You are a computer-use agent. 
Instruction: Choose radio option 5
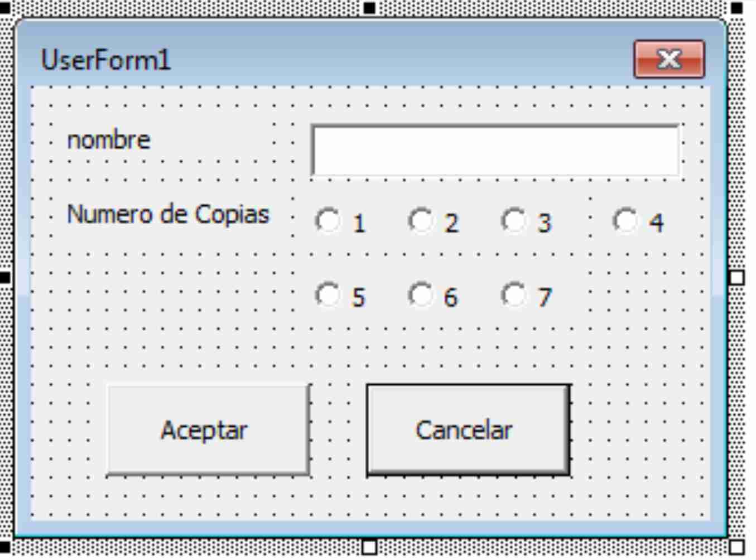point(328,295)
